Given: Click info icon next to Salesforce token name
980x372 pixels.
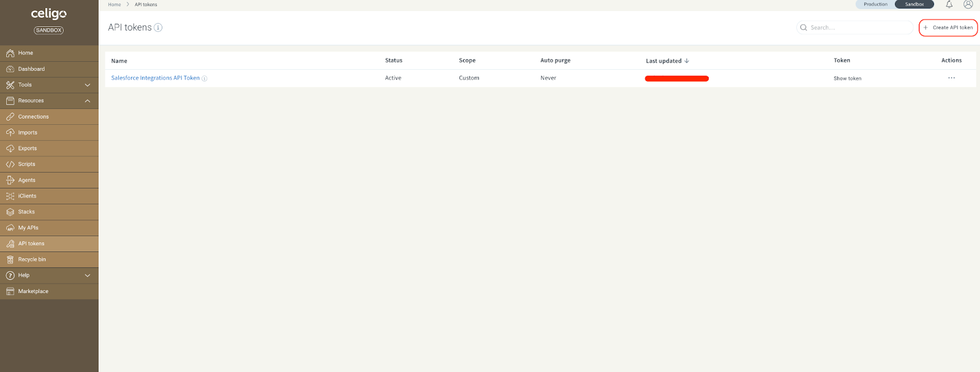Looking at the screenshot, I should pyautogui.click(x=205, y=78).
